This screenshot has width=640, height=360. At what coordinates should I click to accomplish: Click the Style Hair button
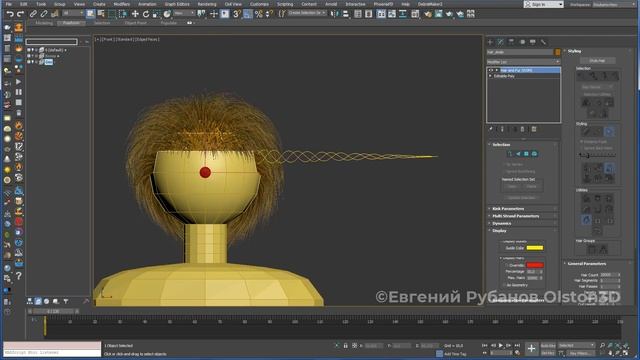click(597, 60)
